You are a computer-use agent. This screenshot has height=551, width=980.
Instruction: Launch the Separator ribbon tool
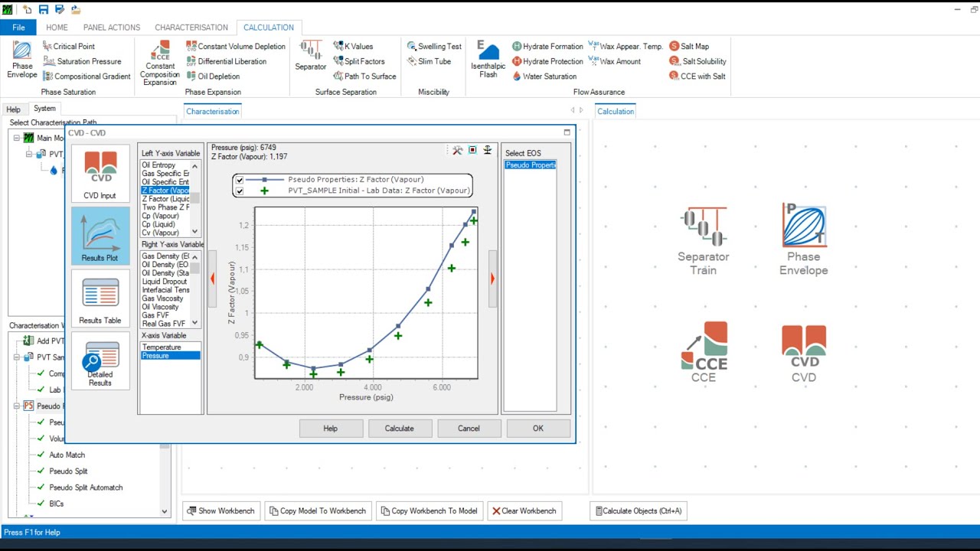311,57
